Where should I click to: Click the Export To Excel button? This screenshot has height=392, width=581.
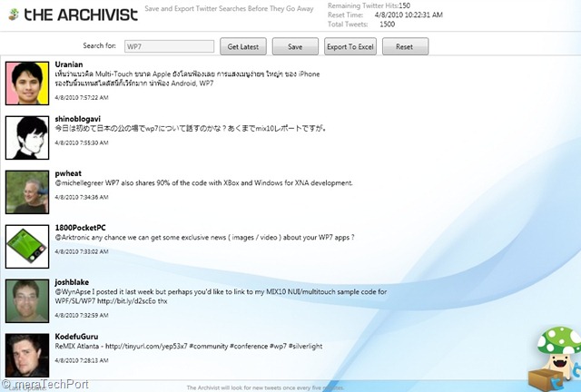click(350, 46)
